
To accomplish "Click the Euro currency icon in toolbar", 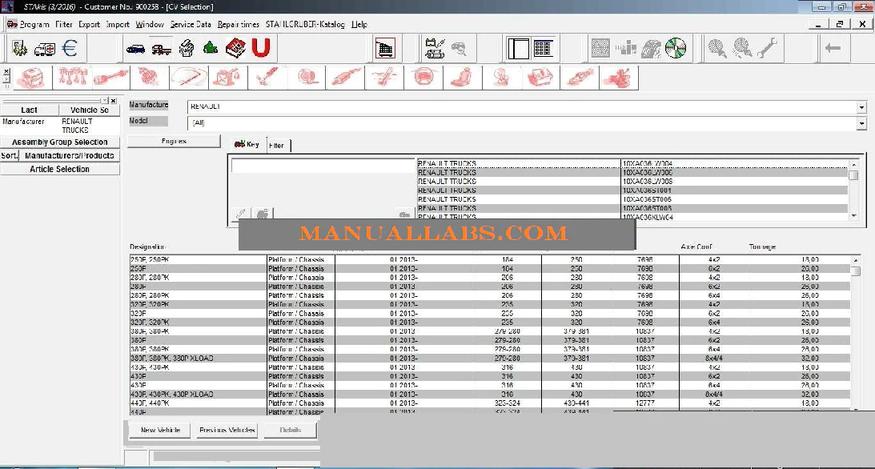I will point(70,48).
